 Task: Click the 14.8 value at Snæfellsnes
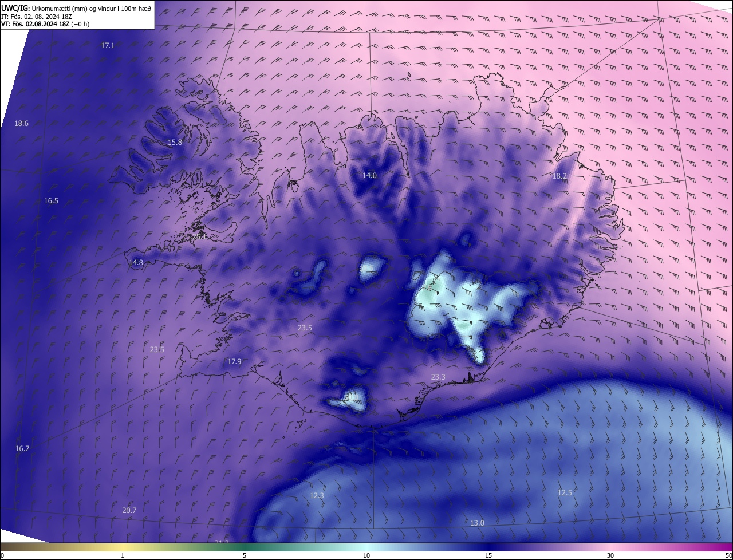[x=136, y=262]
